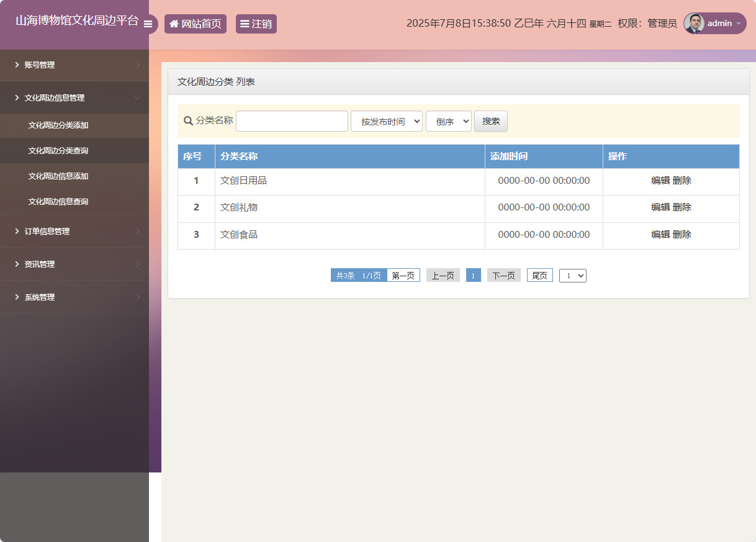Image resolution: width=756 pixels, height=542 pixels.
Task: Select 文化周边分类添加 in the sidebar
Action: pyautogui.click(x=58, y=125)
